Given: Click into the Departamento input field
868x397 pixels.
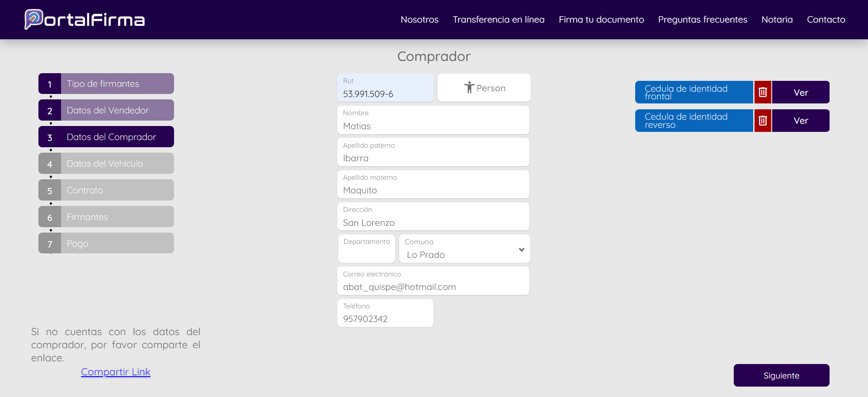Looking at the screenshot, I should 366,253.
